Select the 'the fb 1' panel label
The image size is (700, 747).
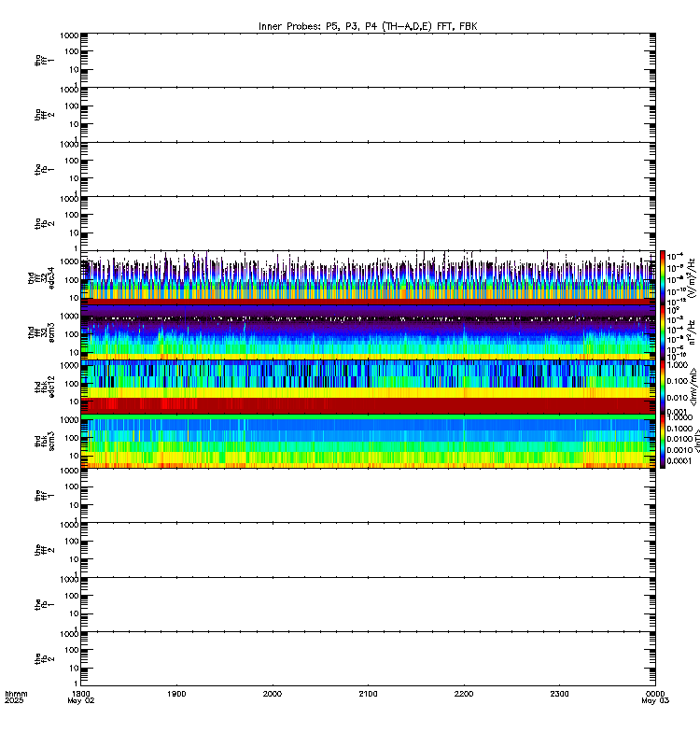[x=44, y=604]
